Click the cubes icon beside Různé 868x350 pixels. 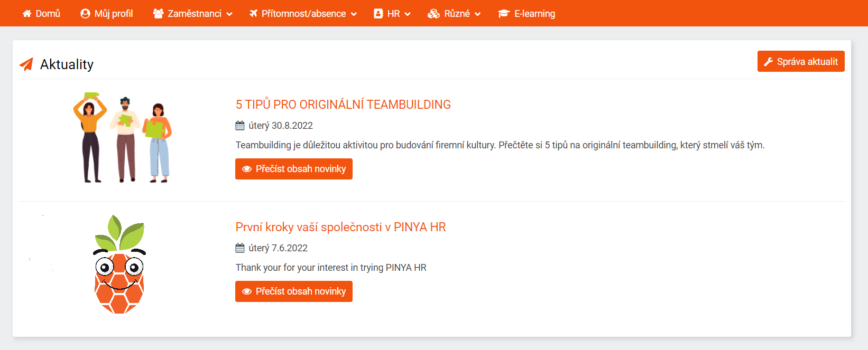pos(433,14)
